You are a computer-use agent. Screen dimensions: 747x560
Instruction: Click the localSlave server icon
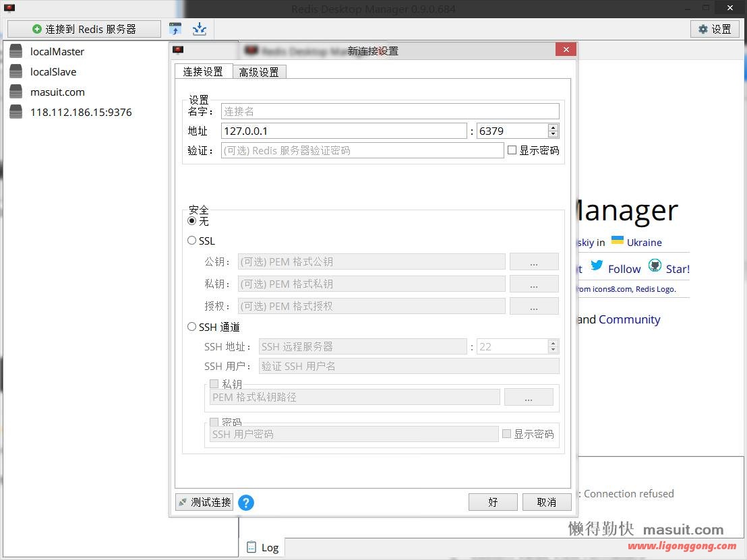tap(16, 71)
